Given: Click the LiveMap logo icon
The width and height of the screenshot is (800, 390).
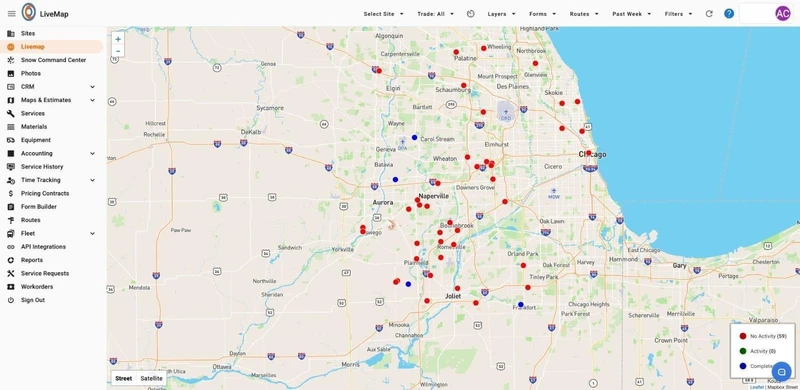Looking at the screenshot, I should [x=29, y=12].
